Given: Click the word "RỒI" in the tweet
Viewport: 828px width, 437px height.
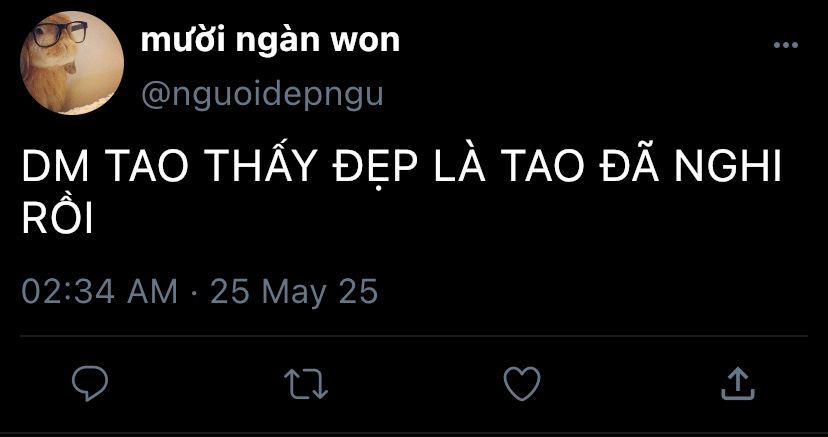Looking at the screenshot, I should pos(58,218).
